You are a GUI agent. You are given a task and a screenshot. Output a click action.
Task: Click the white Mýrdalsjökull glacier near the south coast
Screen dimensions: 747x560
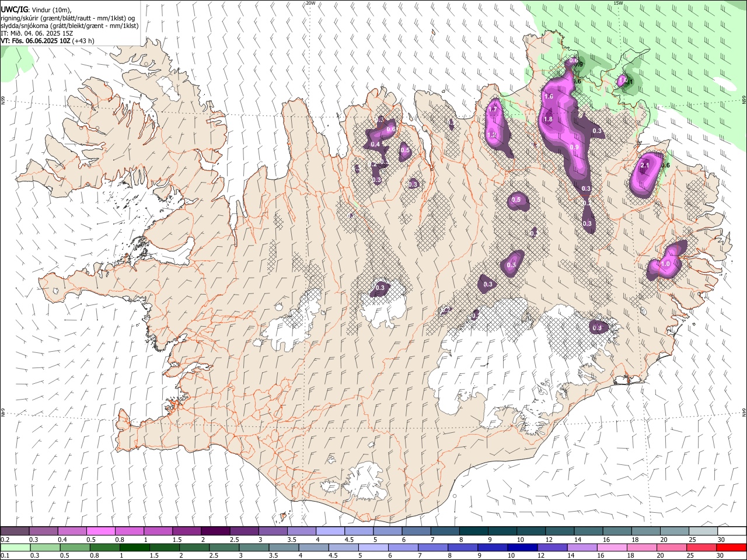point(365,481)
